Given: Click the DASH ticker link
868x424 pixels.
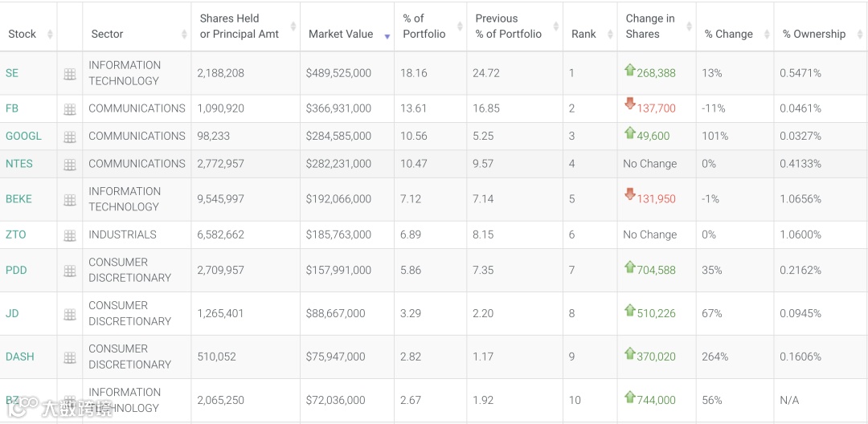Looking at the screenshot, I should [x=20, y=357].
